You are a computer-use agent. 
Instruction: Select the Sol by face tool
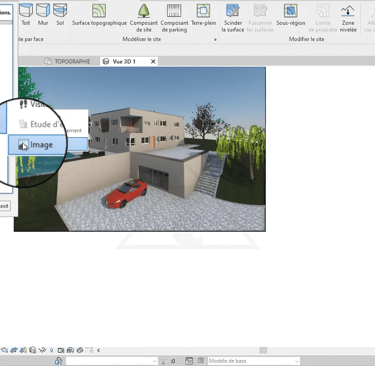(60, 15)
